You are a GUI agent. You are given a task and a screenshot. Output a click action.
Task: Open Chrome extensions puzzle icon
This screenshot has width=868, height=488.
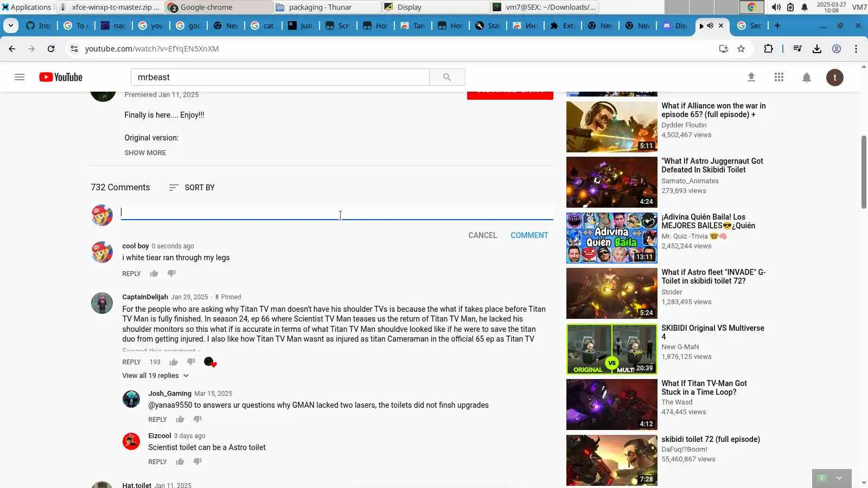coord(768,49)
